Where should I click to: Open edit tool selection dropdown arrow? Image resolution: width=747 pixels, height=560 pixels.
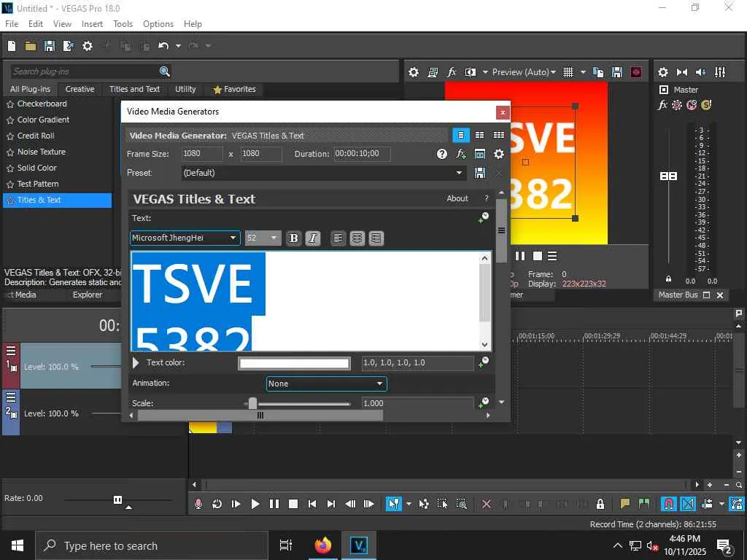pos(409,504)
